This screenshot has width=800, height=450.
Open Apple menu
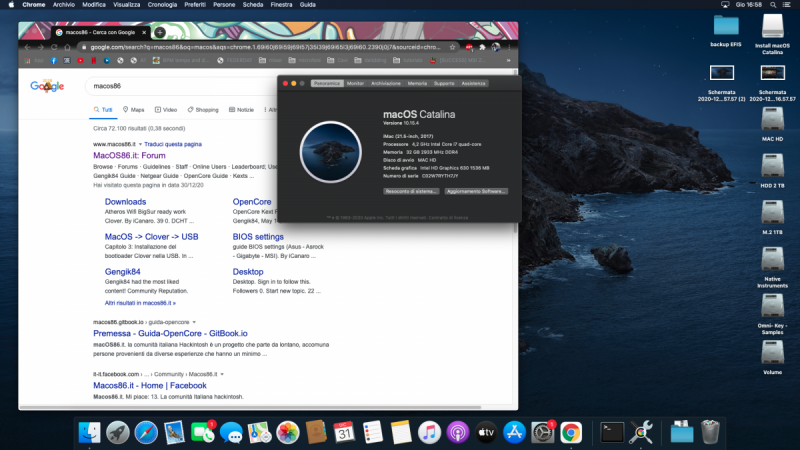(11, 5)
